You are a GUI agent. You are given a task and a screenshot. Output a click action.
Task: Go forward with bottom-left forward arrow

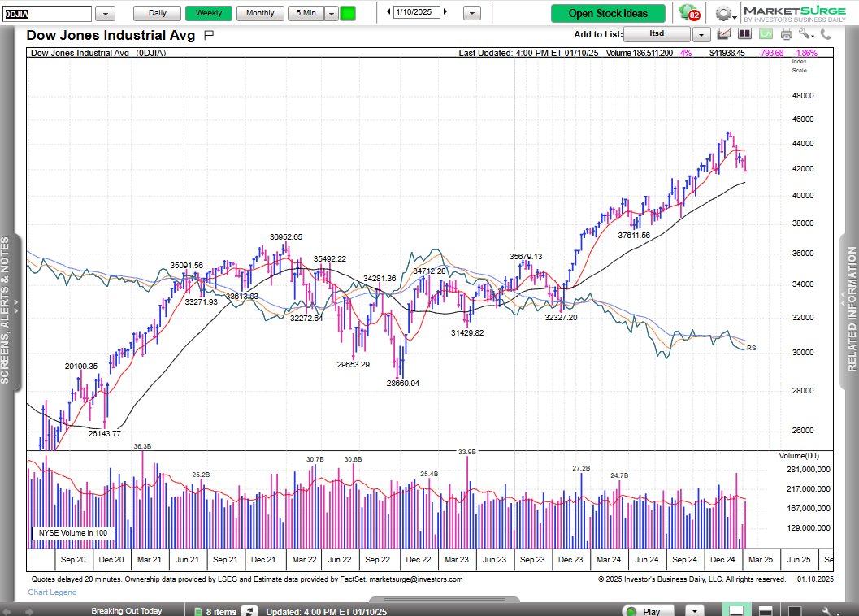(x=29, y=611)
